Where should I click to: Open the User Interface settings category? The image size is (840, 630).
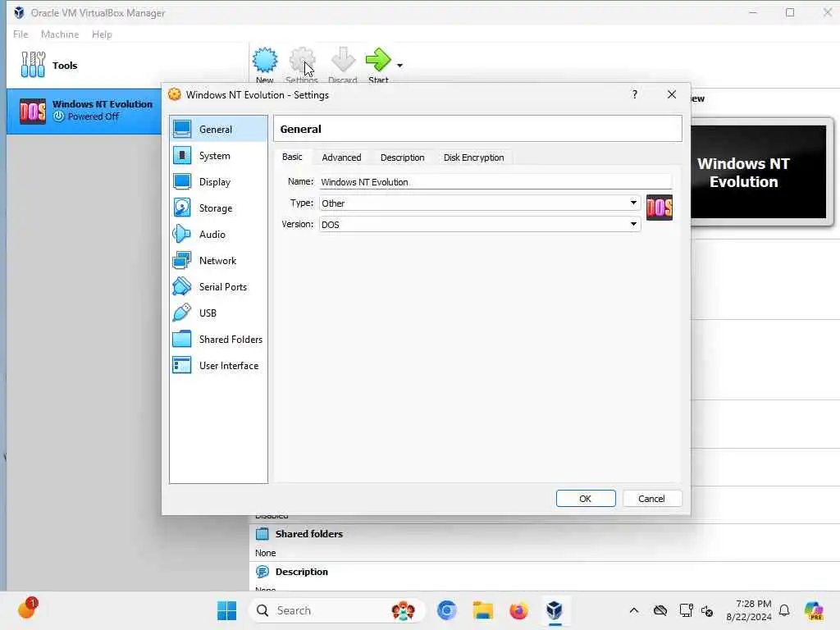pyautogui.click(x=218, y=365)
